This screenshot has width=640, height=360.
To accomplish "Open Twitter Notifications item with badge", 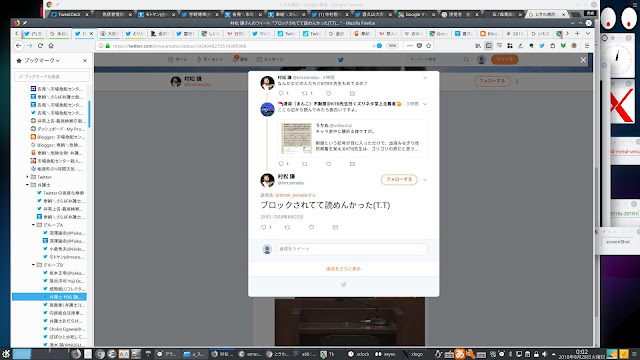I will coord(240,60).
